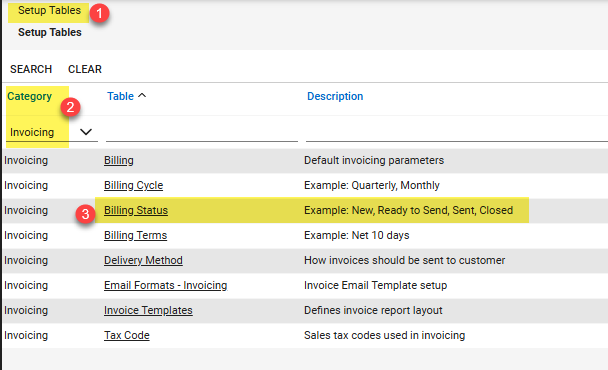Image resolution: width=608 pixels, height=370 pixels.
Task: Open the Billing Status table link
Action: 136,210
